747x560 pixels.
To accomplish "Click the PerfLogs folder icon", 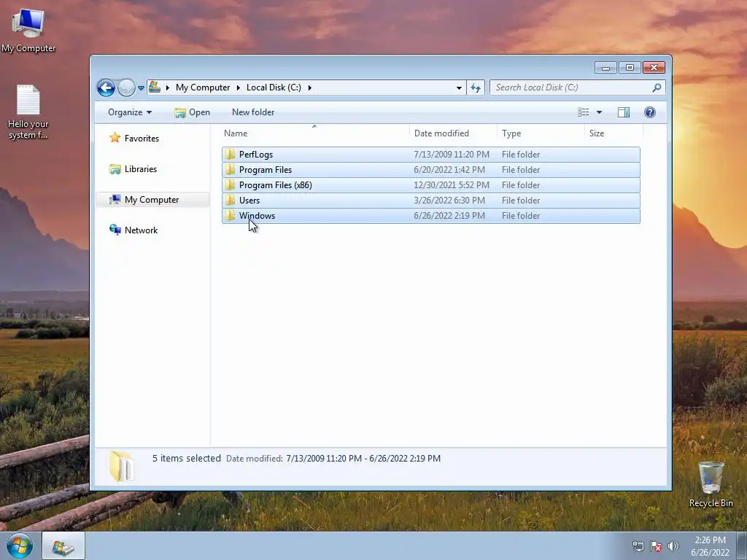I will pyautogui.click(x=230, y=155).
